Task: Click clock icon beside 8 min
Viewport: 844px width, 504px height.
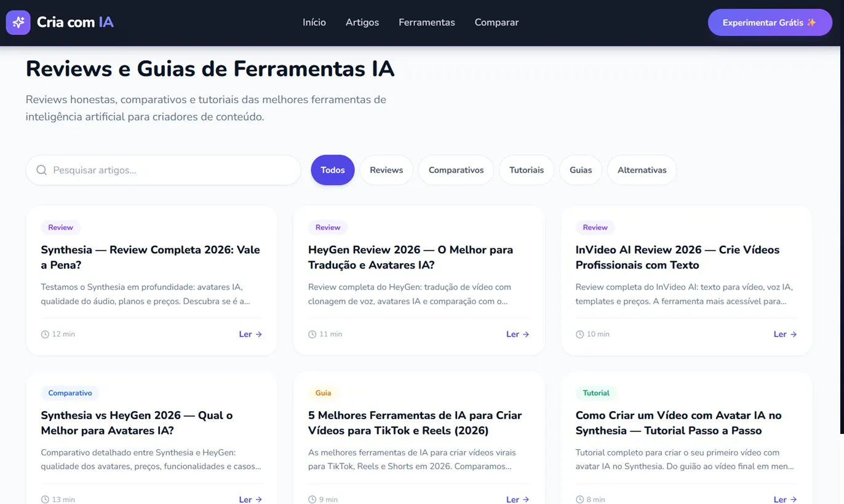Action: 579,500
